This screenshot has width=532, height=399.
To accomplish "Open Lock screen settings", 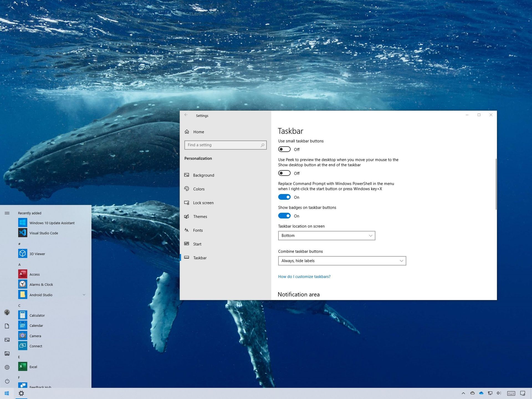I will pyautogui.click(x=203, y=203).
